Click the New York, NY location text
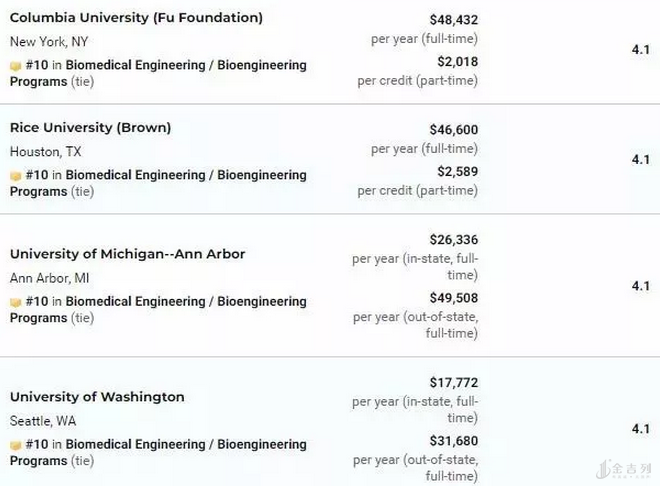 click(46, 42)
